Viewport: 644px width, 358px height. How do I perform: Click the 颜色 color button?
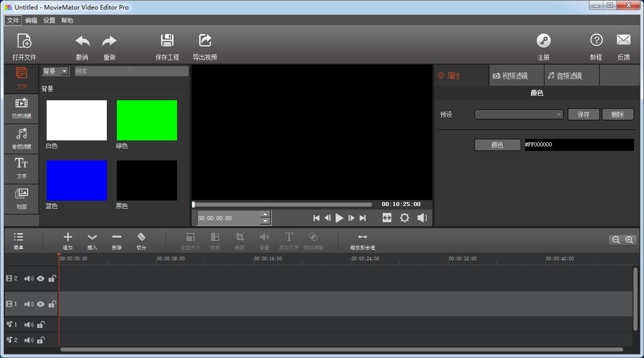(x=498, y=145)
